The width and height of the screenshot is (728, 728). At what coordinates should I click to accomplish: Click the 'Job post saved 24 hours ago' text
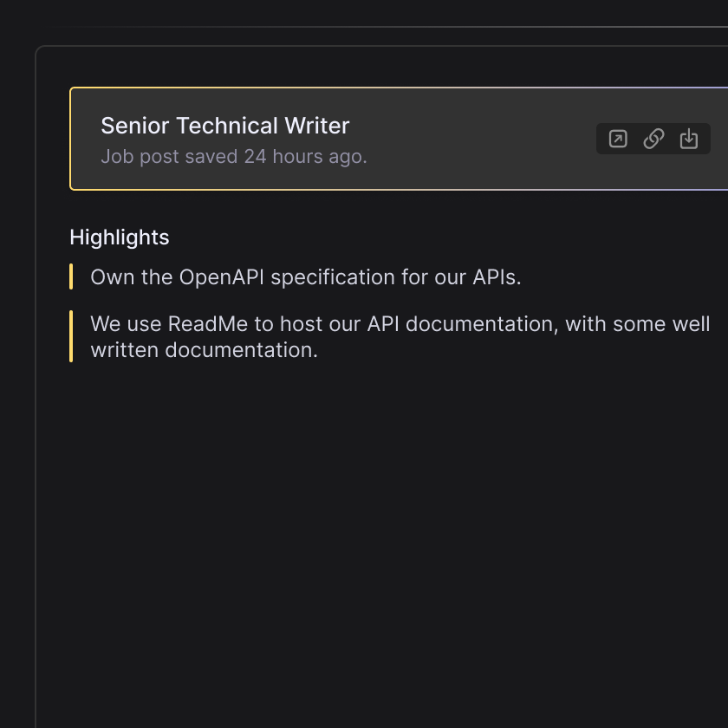(233, 157)
